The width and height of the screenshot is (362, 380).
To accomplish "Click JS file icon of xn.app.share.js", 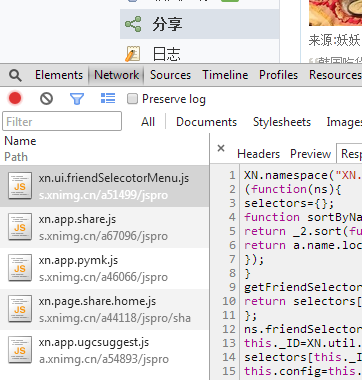I will [20, 227].
